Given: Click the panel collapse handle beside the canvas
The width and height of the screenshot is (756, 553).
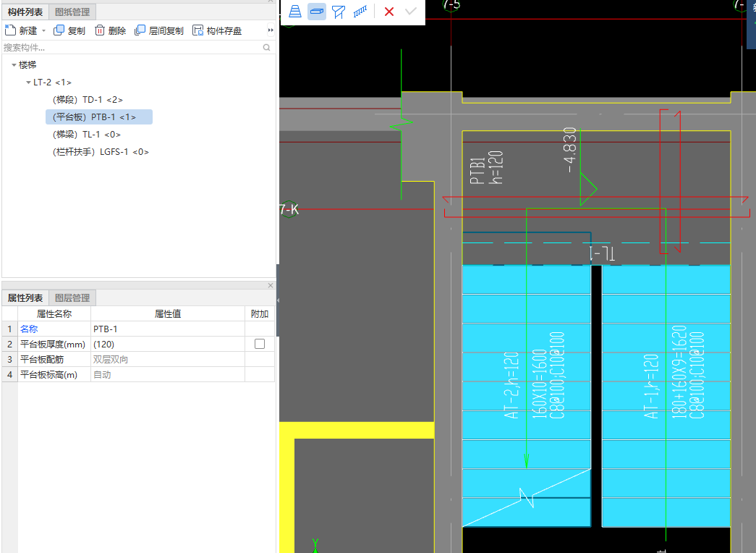Looking at the screenshot, I should click(x=278, y=300).
